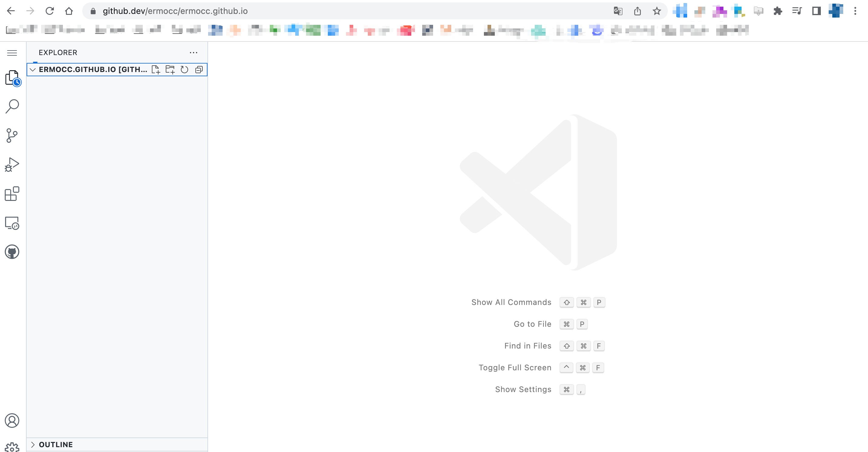The width and height of the screenshot is (868, 452).
Task: Open the Remote Explorer view
Action: click(12, 223)
